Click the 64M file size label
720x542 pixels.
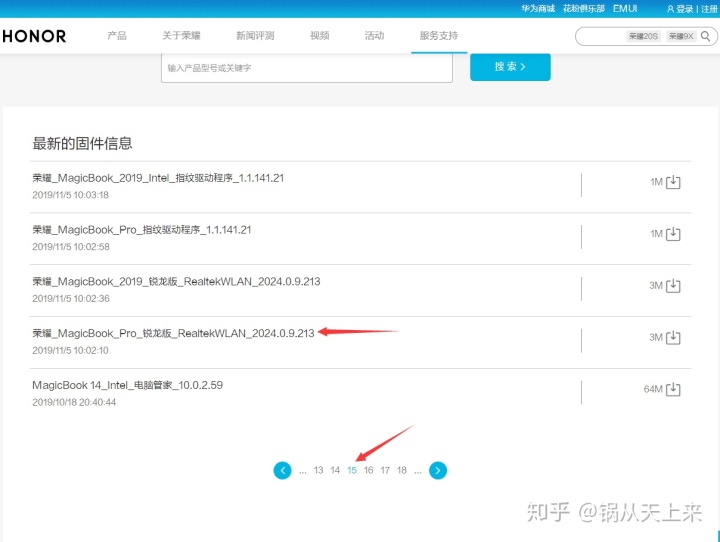point(653,390)
